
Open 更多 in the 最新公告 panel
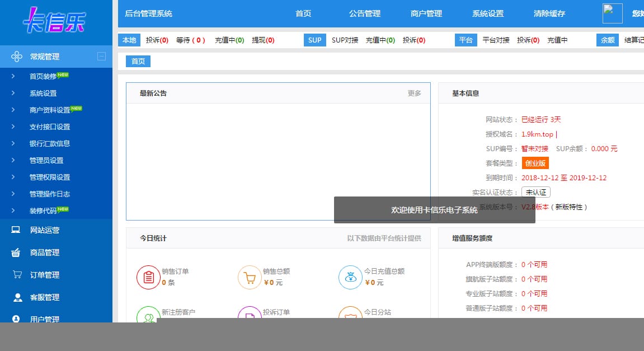414,93
